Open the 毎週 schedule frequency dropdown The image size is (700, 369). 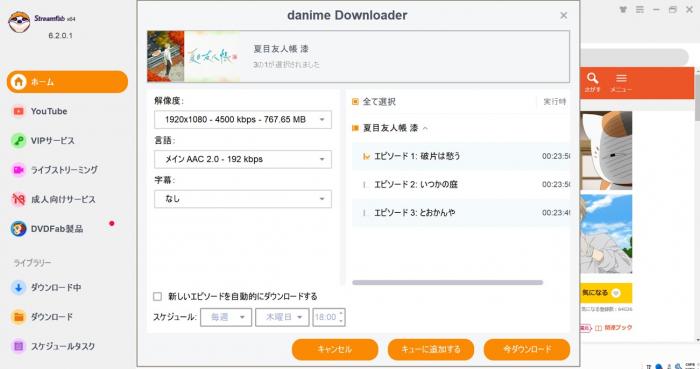[x=226, y=317]
